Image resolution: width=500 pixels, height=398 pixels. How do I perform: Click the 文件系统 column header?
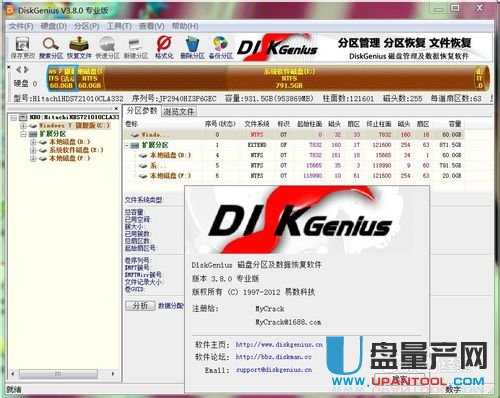point(257,124)
